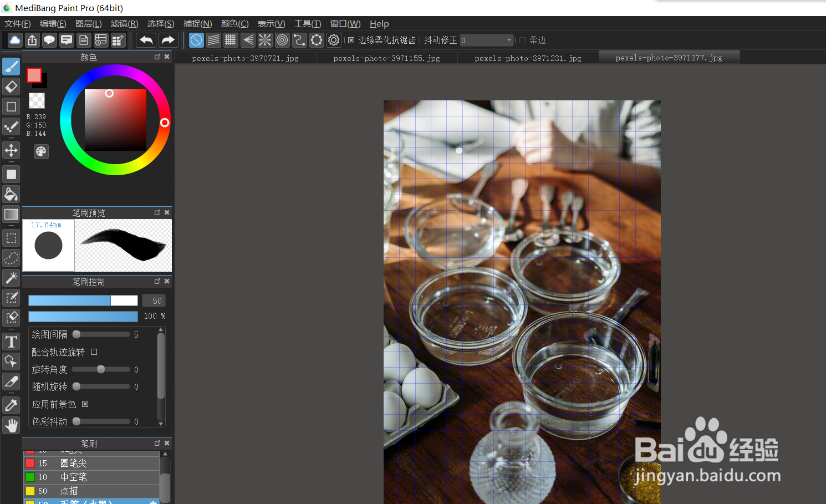The image size is (826, 504).
Task: Switch to pexels-photo-3970721.jpg tab
Action: (x=246, y=58)
